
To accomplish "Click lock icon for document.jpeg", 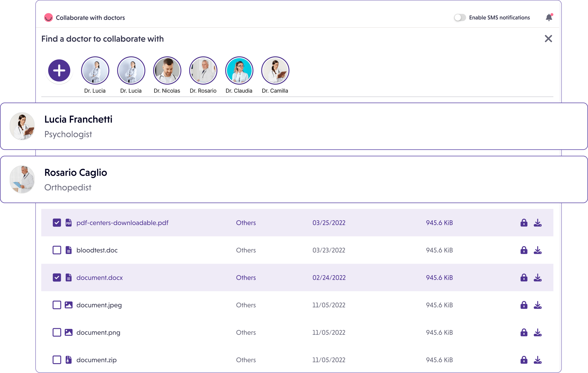I will point(524,305).
